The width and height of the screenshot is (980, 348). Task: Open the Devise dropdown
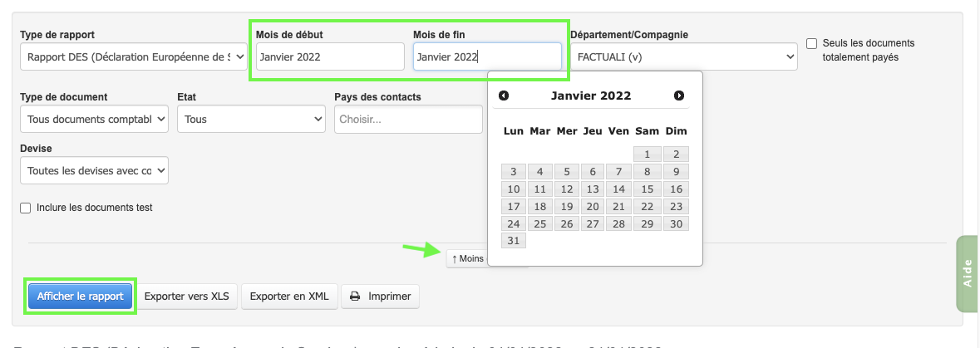click(94, 171)
